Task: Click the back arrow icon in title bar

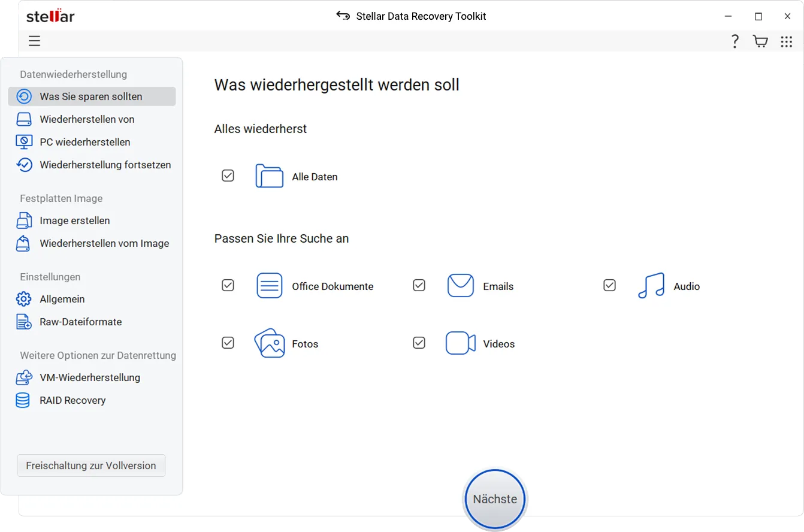Action: pos(343,16)
